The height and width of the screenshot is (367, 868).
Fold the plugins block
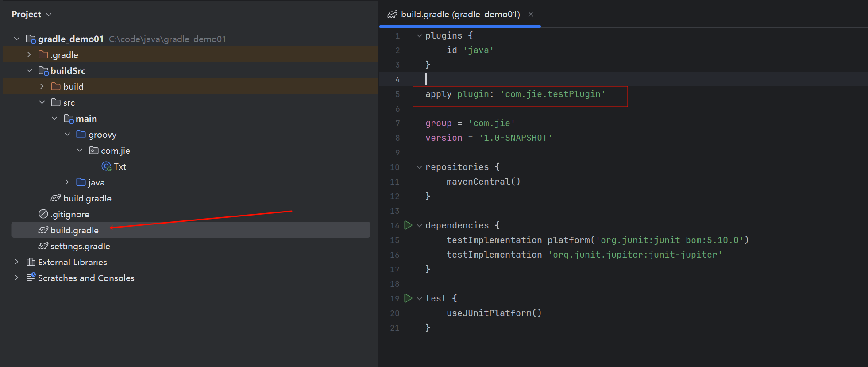tap(419, 36)
